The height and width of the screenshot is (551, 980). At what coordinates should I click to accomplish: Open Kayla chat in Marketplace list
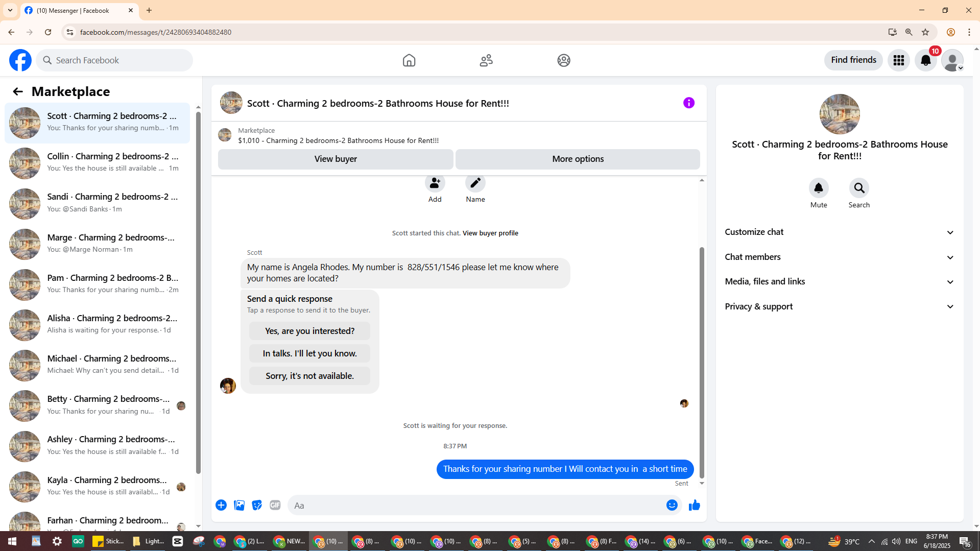click(x=97, y=487)
